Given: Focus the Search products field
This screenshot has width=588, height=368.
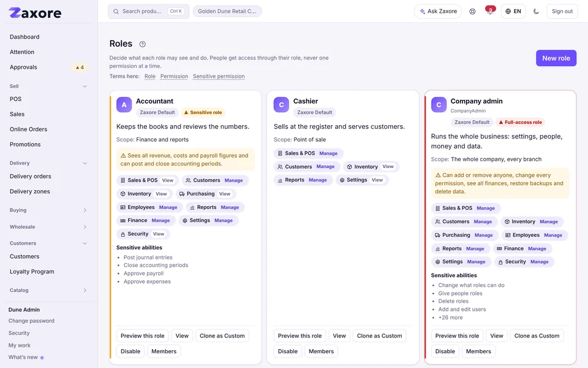Looking at the screenshot, I should click(148, 11).
